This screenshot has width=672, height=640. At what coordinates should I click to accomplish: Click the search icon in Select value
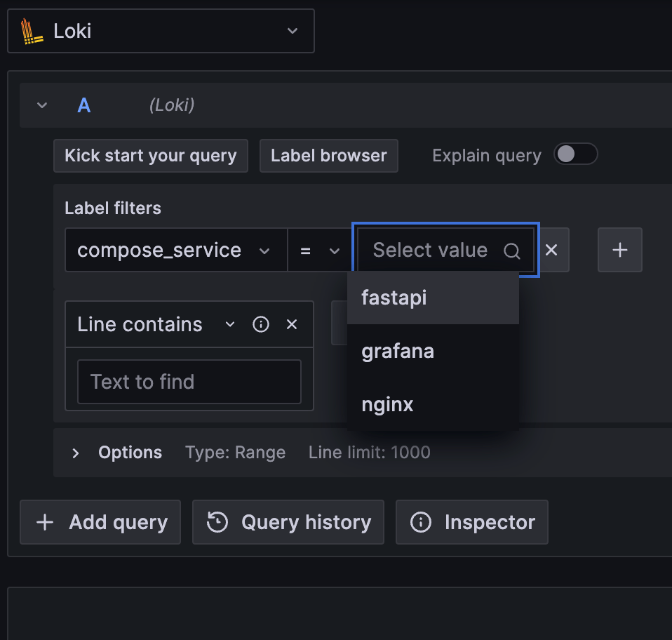(512, 251)
